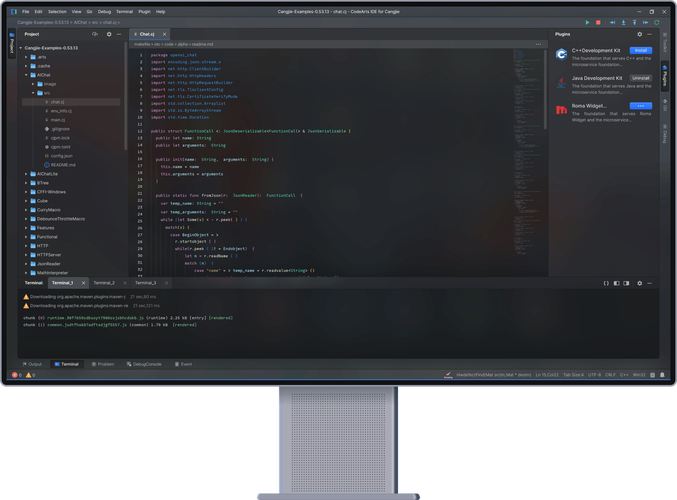
Task: Click the cloud sync icon in Project panel
Action: 95,34
